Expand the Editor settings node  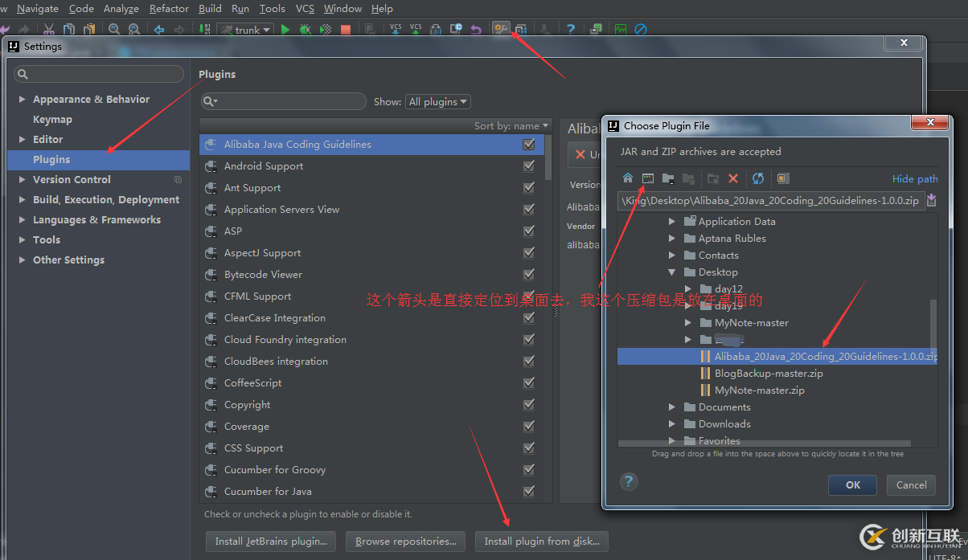(x=22, y=140)
